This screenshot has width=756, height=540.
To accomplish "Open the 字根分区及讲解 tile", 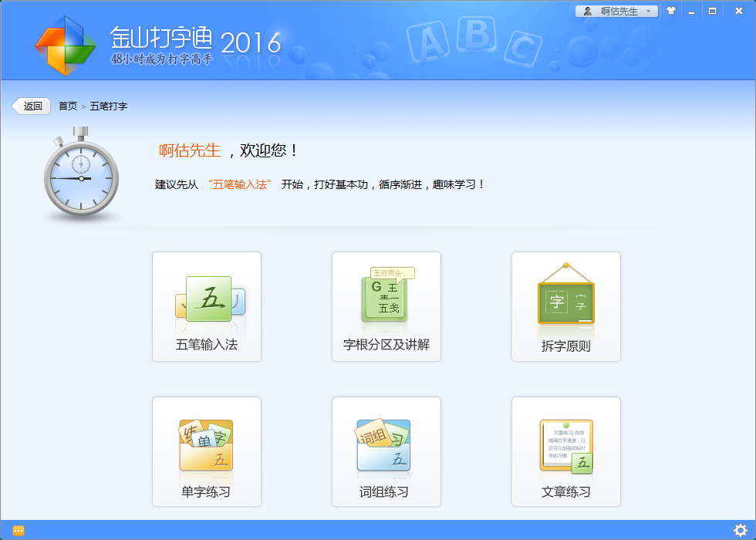I will pyautogui.click(x=386, y=306).
